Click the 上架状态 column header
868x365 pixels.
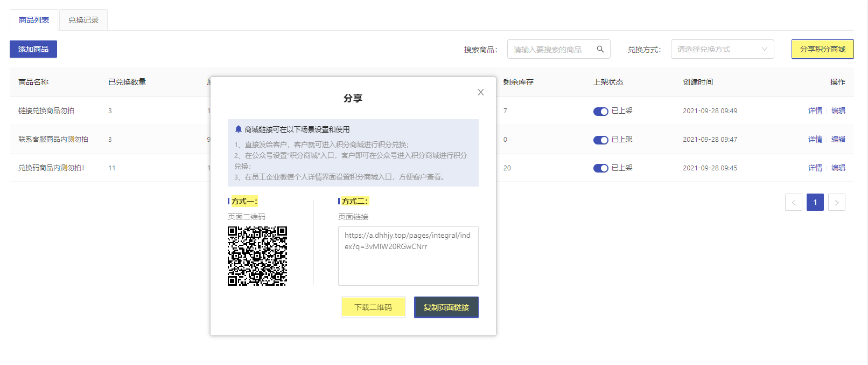tap(608, 82)
